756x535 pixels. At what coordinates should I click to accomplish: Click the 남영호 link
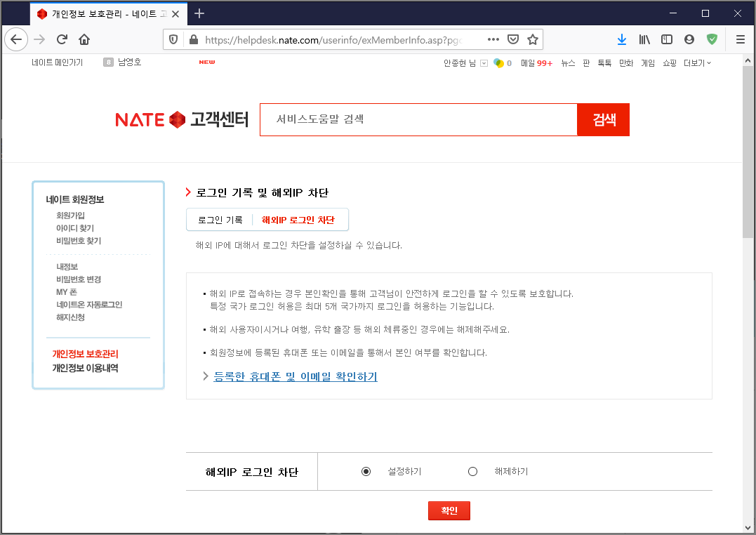tap(129, 62)
